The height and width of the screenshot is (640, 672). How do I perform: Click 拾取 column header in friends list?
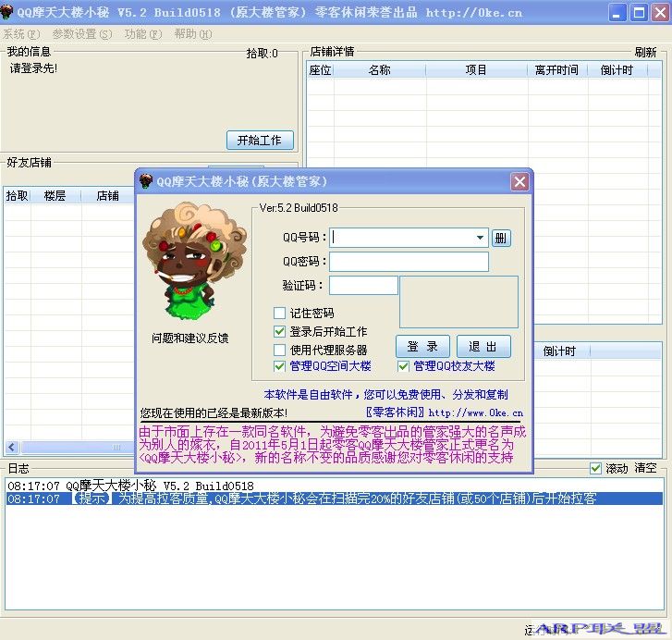click(x=18, y=196)
